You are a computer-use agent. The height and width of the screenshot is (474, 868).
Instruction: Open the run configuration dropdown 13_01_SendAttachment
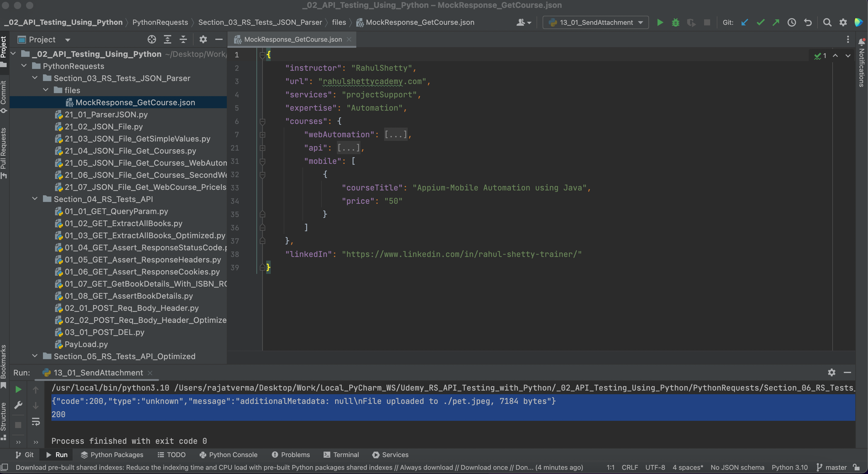click(596, 23)
